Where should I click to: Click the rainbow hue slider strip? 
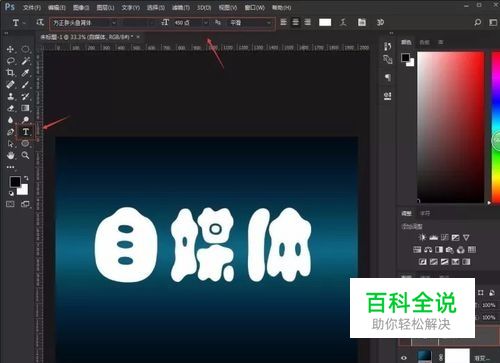tap(495, 127)
